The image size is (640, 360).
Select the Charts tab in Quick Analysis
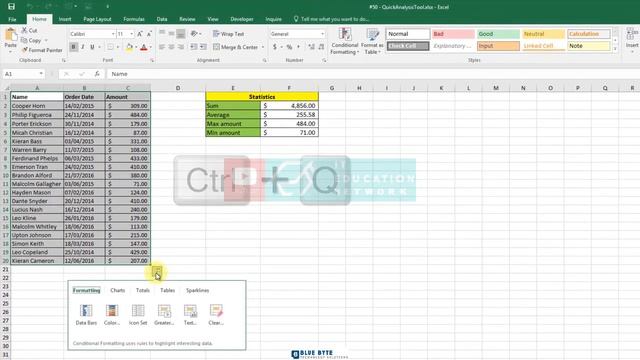(118, 290)
